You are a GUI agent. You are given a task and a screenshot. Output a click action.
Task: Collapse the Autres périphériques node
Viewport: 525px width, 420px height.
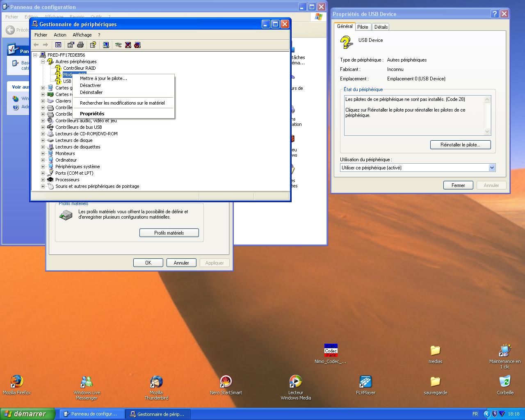point(43,62)
